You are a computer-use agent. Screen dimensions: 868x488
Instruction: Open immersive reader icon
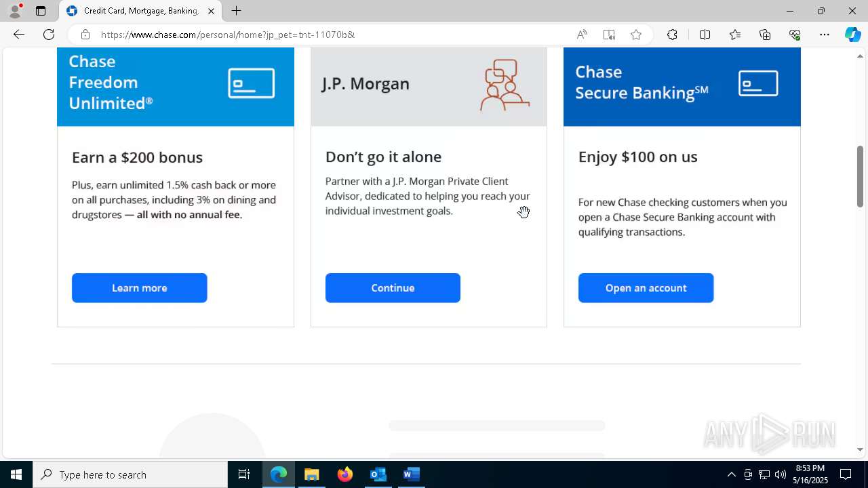[x=609, y=35]
